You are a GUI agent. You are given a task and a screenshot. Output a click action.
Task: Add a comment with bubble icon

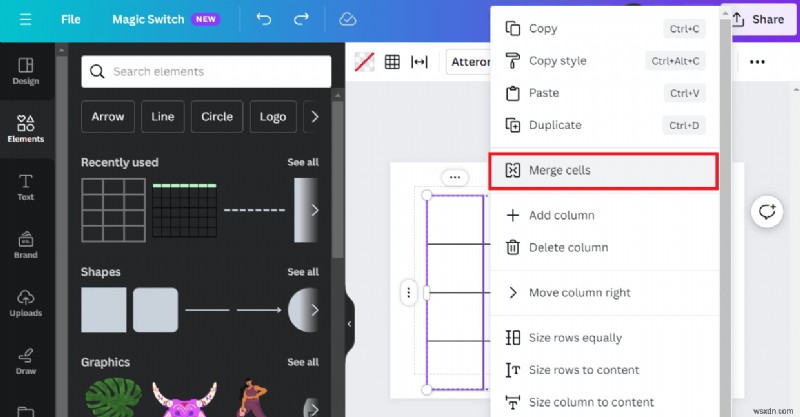pos(767,211)
